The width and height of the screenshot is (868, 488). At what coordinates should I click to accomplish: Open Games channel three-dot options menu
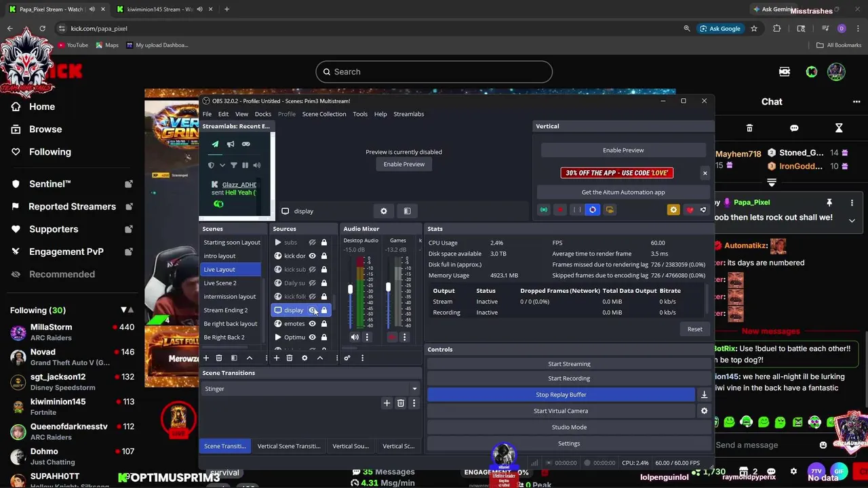404,337
